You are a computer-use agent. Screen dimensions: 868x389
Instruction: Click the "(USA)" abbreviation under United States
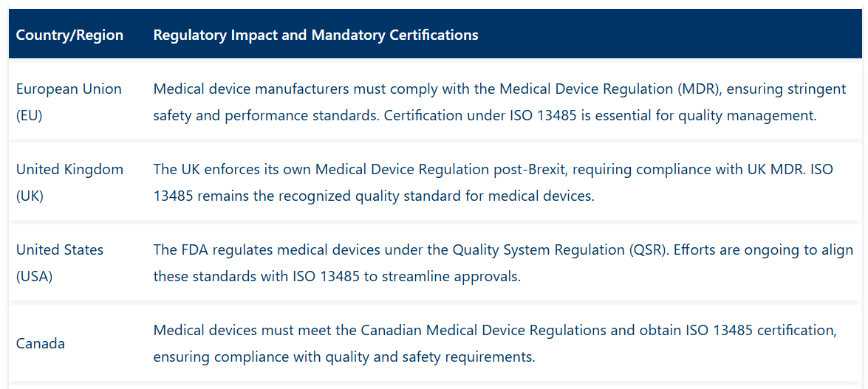click(34, 277)
